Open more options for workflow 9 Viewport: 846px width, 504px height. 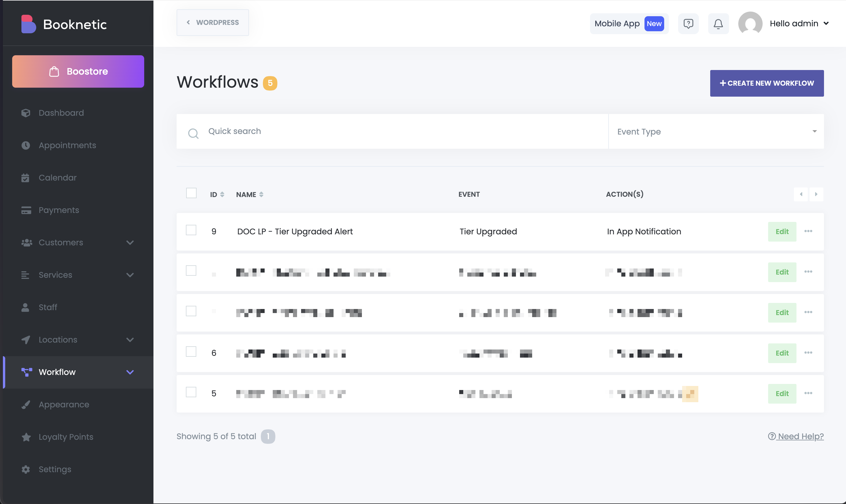pos(808,231)
